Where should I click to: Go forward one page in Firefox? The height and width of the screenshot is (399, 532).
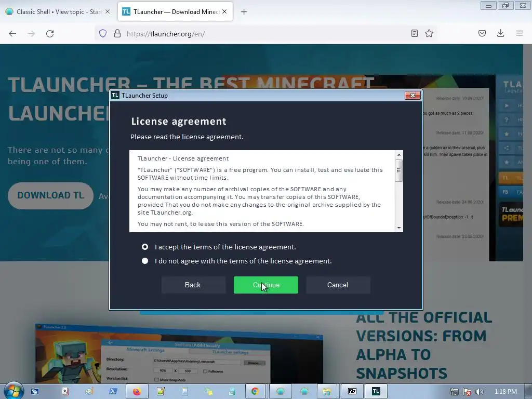pos(31,34)
